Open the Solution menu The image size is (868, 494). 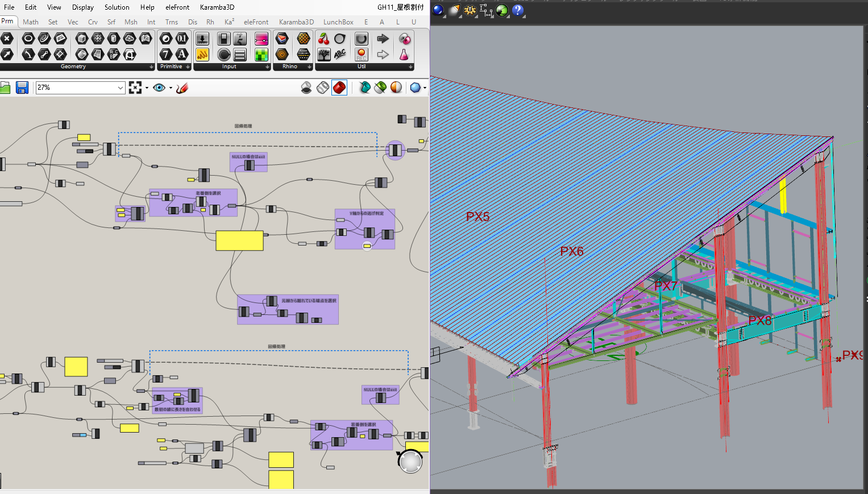pos(117,7)
